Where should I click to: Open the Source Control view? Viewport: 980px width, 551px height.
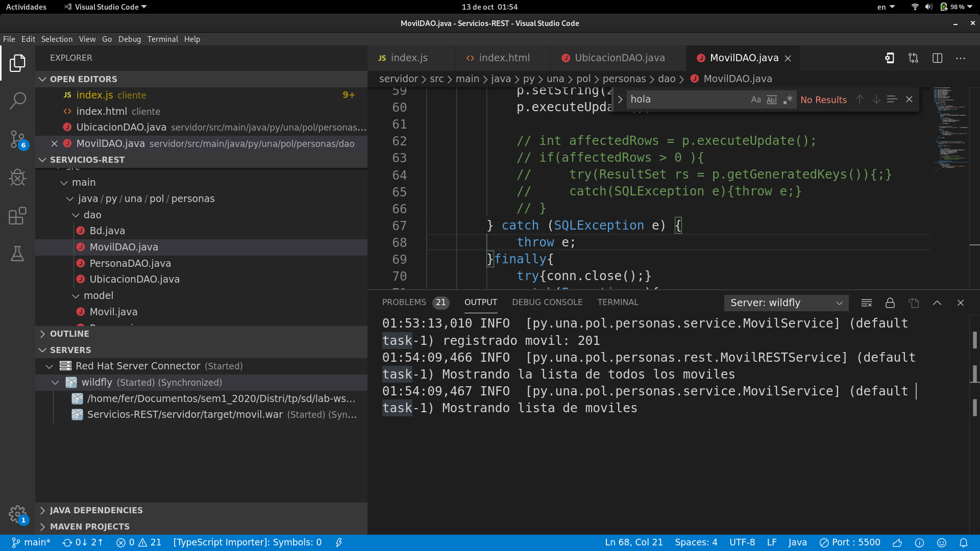pos(17,139)
